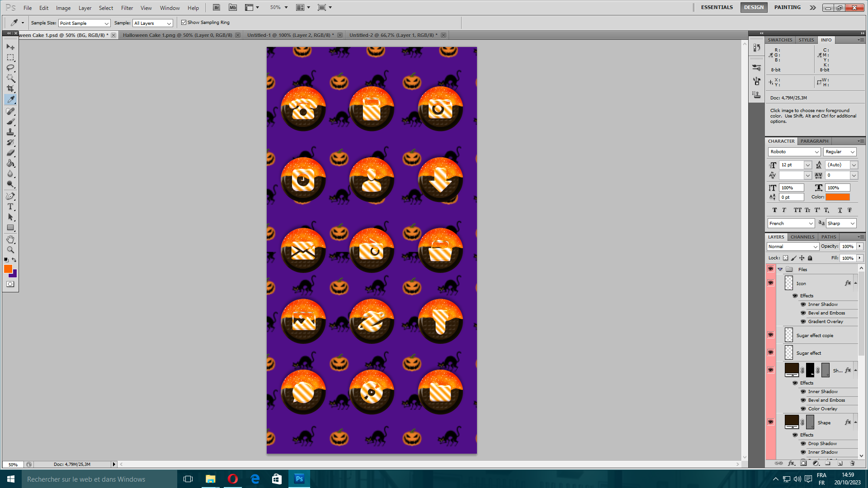The height and width of the screenshot is (488, 868).
Task: Select the Crop tool
Action: coord(10,89)
